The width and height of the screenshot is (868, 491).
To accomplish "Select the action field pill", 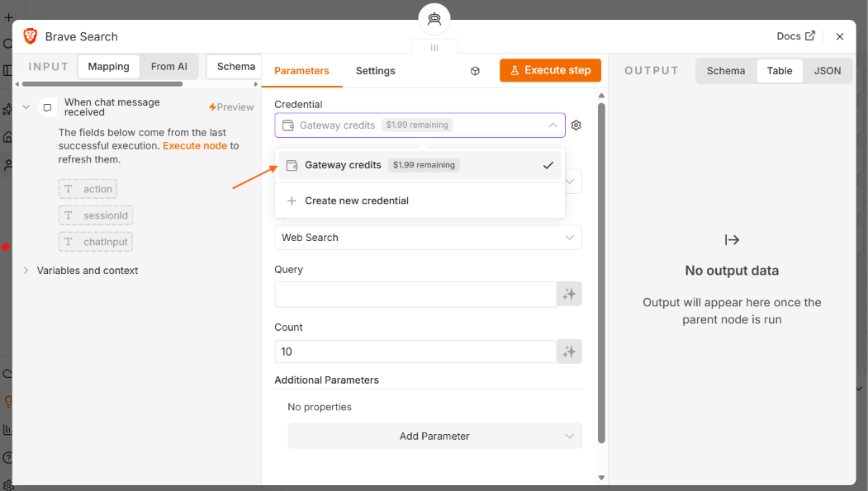I will click(x=88, y=189).
